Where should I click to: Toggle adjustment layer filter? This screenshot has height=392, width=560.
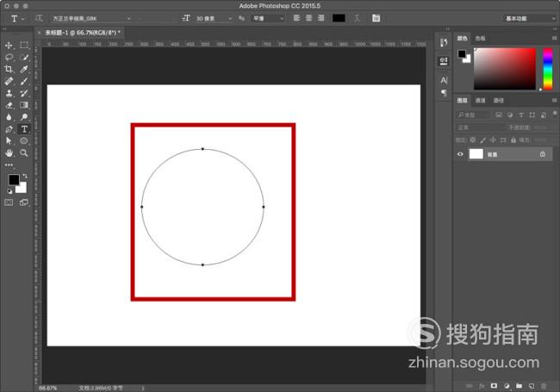coord(510,115)
